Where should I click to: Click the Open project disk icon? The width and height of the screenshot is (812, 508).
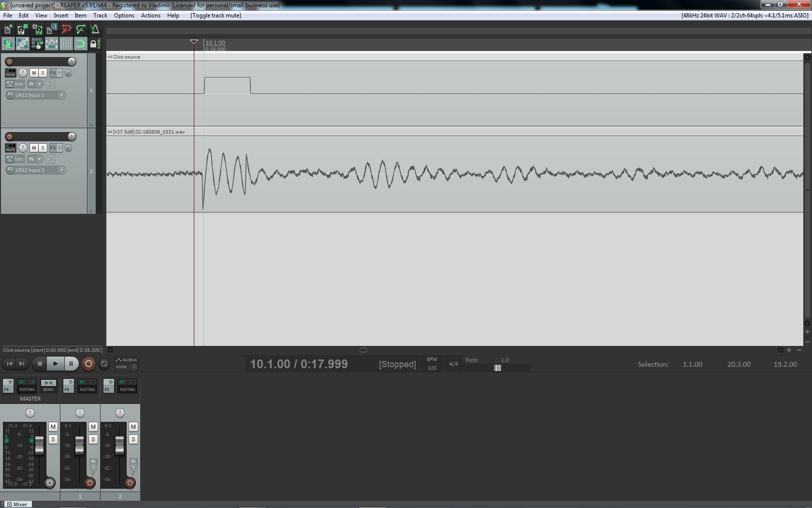[22, 30]
